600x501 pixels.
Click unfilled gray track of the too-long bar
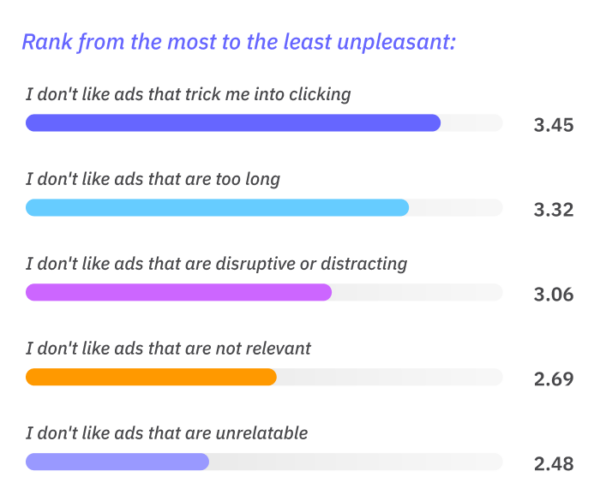tap(456, 207)
